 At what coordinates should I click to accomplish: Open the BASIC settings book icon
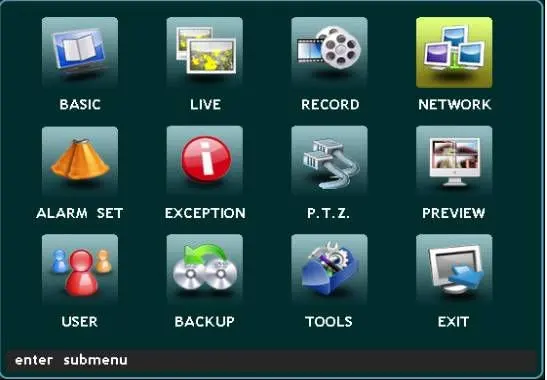tap(80, 52)
